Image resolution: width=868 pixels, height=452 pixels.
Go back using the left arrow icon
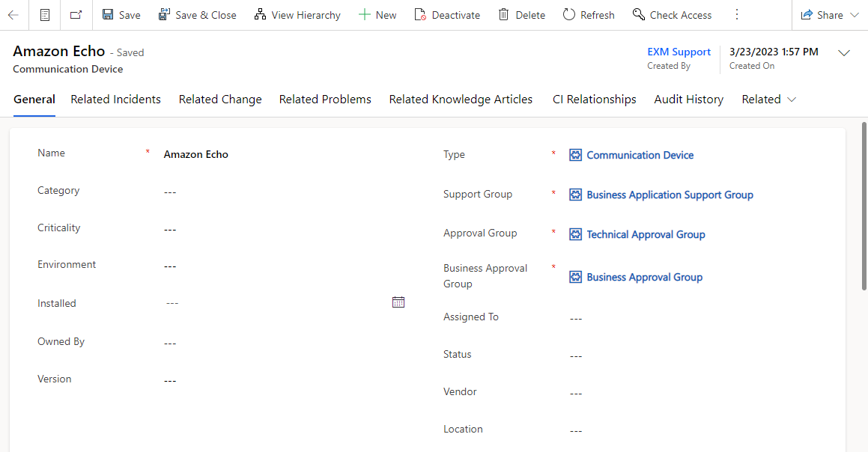click(x=13, y=15)
